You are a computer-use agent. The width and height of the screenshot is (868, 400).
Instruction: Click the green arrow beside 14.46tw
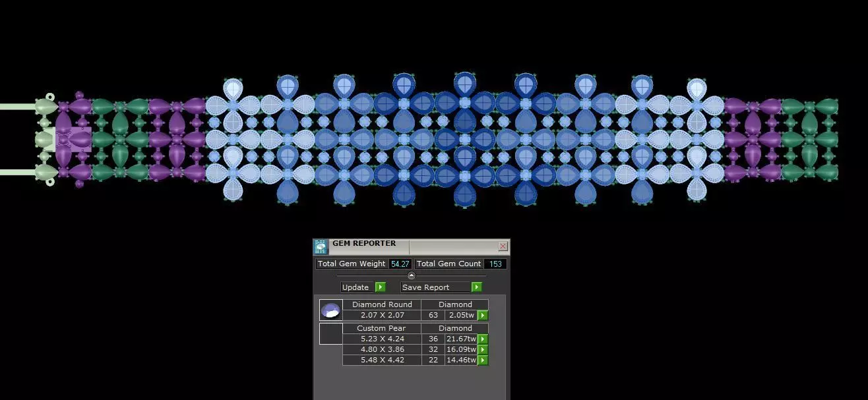(x=482, y=360)
